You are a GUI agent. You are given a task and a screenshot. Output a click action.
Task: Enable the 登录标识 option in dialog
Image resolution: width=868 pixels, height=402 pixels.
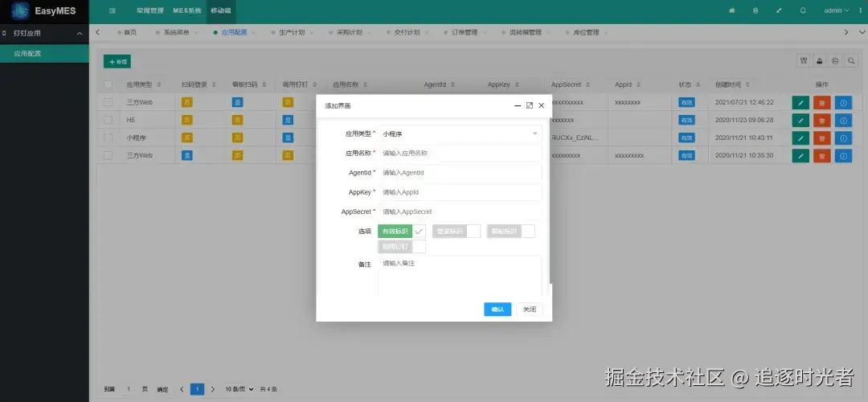[x=457, y=232]
